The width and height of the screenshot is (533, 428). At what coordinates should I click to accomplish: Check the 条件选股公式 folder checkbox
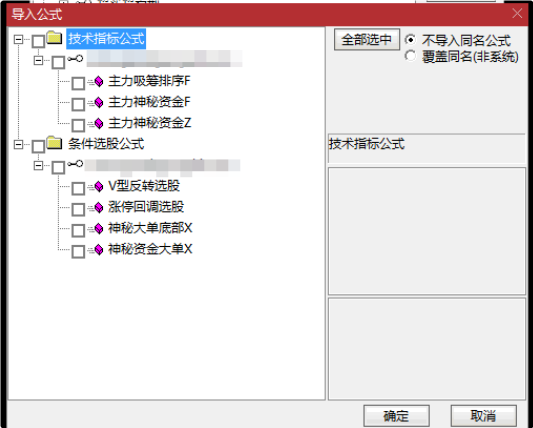[x=38, y=147]
